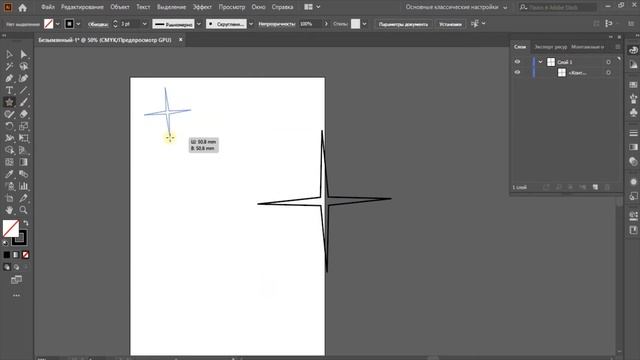Viewport: 640px width, 360px height.
Task: Open the stroke color dropdown arrow
Action: click(x=78, y=24)
